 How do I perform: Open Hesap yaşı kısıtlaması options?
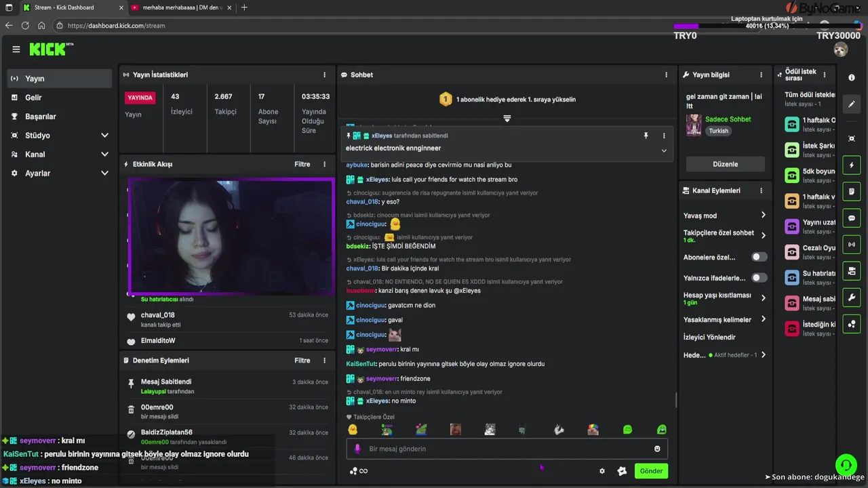pos(725,298)
